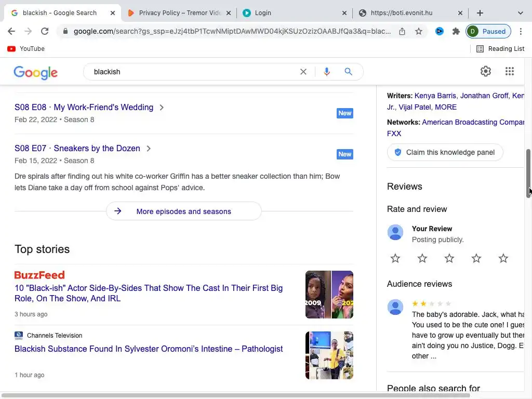Open the Reading List
The height and width of the screenshot is (399, 532).
tap(500, 48)
